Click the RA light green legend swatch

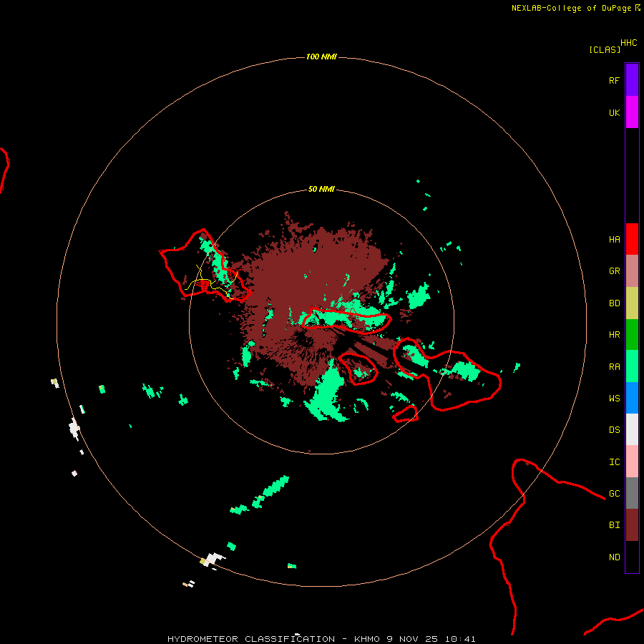pyautogui.click(x=632, y=366)
